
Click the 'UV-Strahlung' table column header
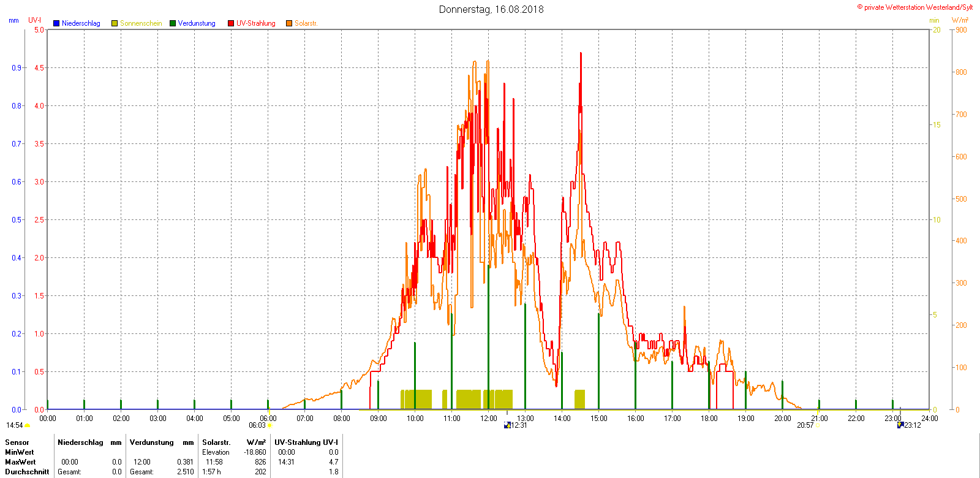click(298, 442)
